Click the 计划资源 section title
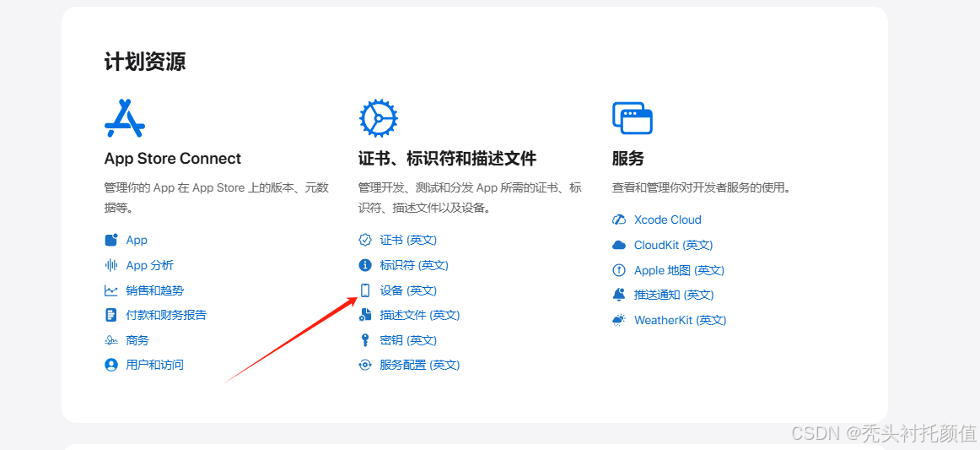The height and width of the screenshot is (450, 980). 145,62
